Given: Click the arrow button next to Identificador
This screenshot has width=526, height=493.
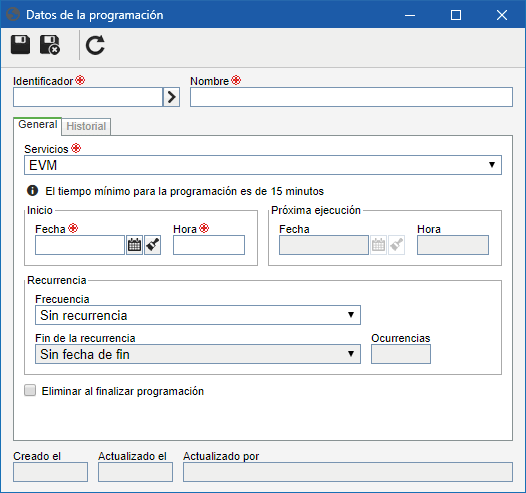Looking at the screenshot, I should coord(171,97).
